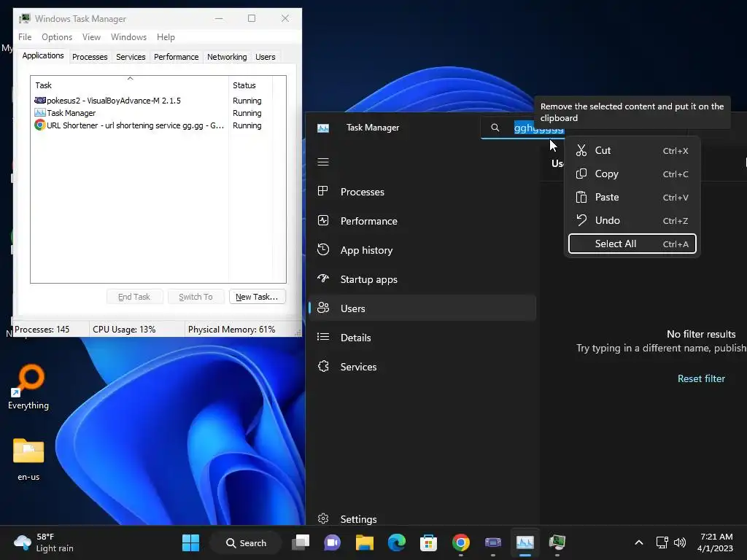Open the weather widget showing 58°F
Screen dimensions: 747x560
(x=44, y=542)
